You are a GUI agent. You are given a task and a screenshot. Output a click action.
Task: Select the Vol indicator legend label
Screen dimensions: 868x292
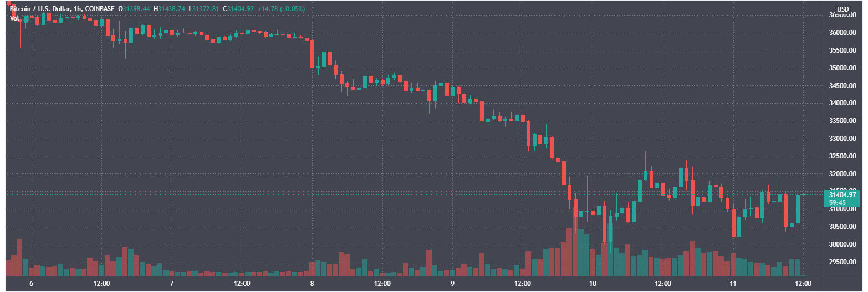(x=15, y=18)
